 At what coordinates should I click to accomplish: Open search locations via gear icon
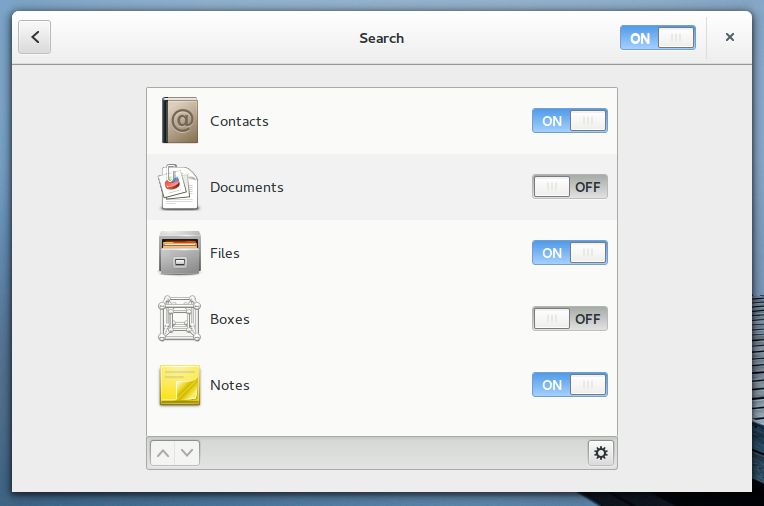pyautogui.click(x=600, y=453)
